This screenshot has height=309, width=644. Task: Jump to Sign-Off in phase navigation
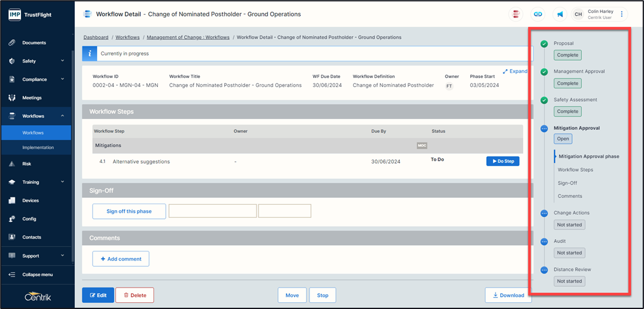(x=567, y=183)
